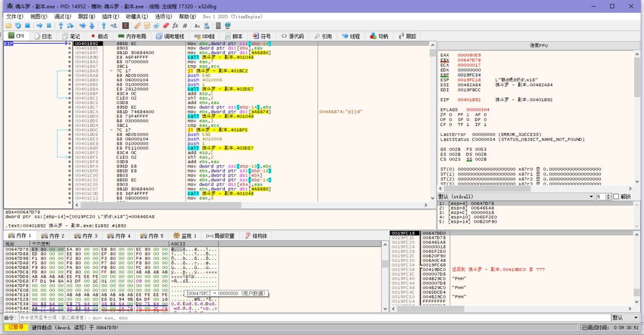Viewport: 644px width, 335px height.
Task: Click the globe help icon
Action: (x=228, y=25)
